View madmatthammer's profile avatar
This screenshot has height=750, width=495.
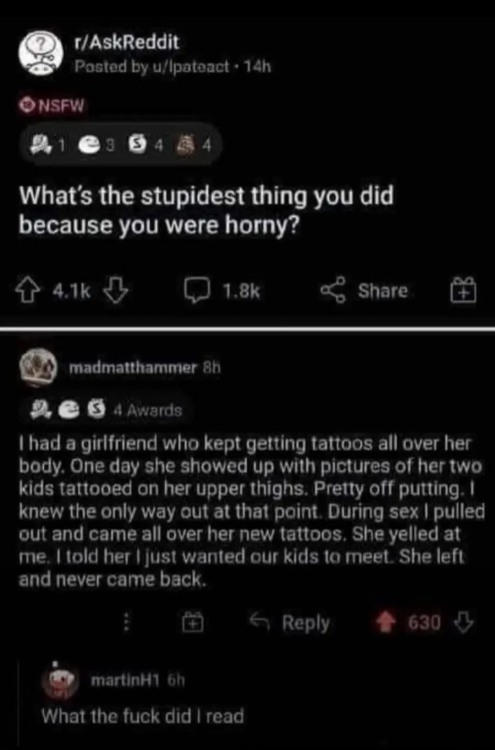[38, 368]
